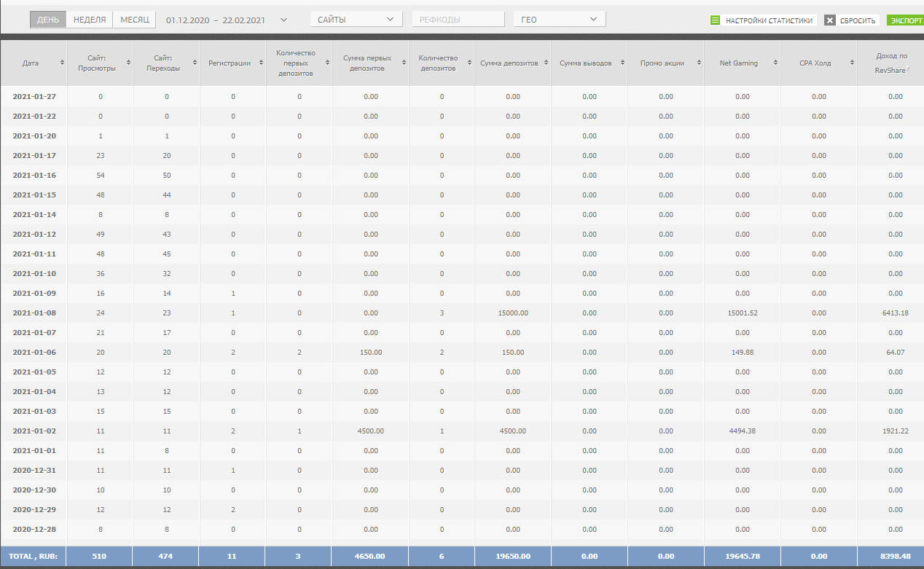
Task: Sort by Net Gaming arrow icon
Action: (773, 63)
